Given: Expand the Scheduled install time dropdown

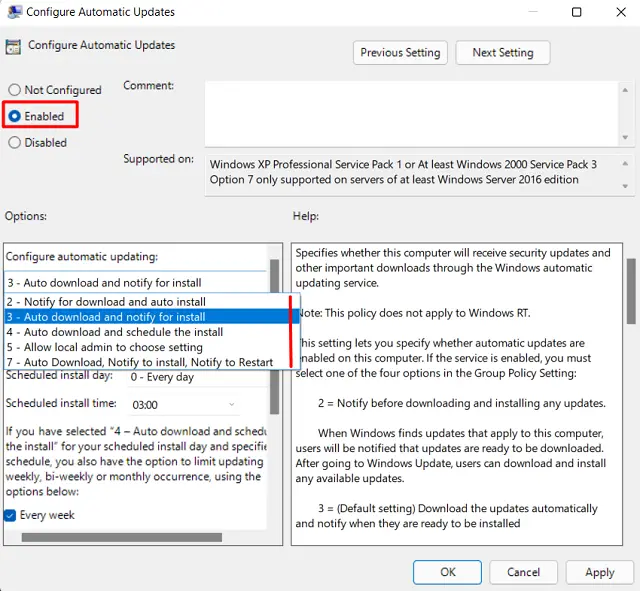Looking at the screenshot, I should tap(185, 404).
